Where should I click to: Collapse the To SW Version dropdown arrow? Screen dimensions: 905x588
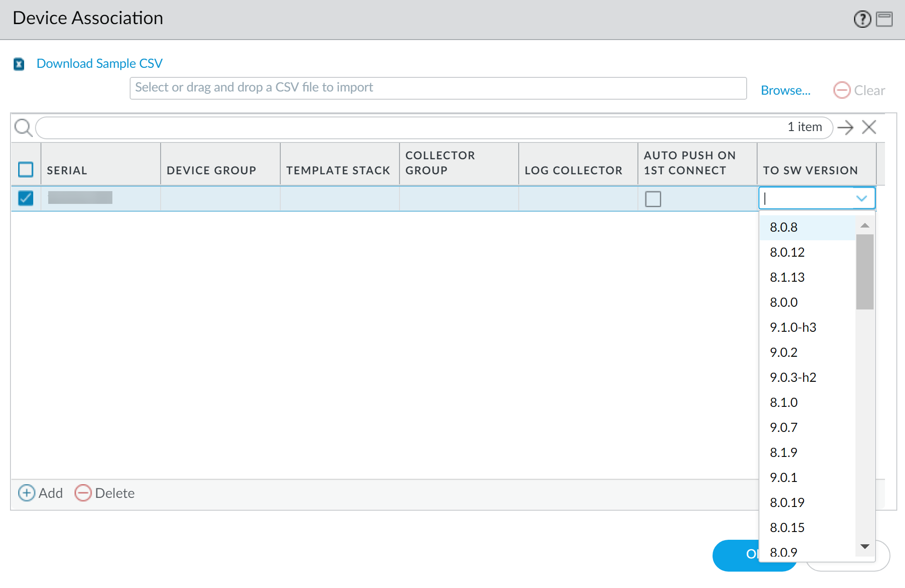click(x=861, y=198)
